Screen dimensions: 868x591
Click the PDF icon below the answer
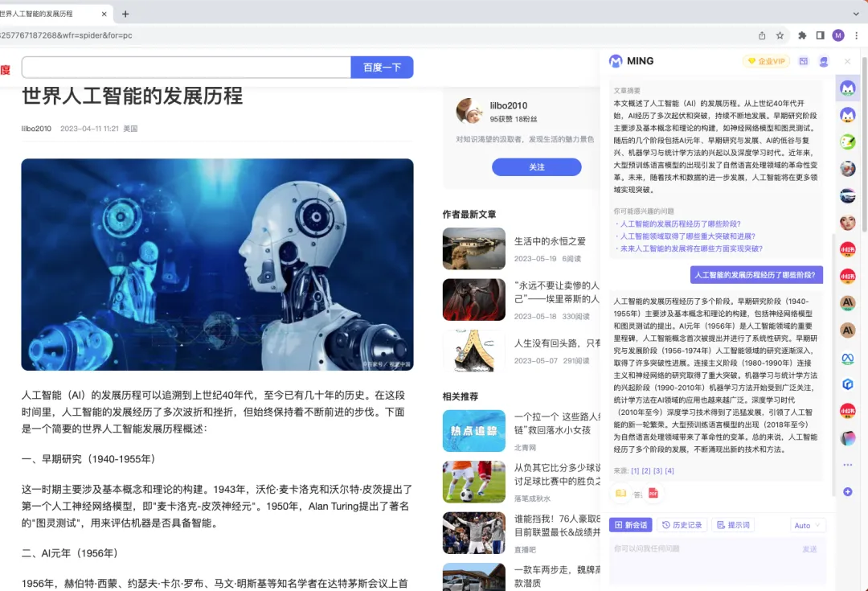click(653, 492)
